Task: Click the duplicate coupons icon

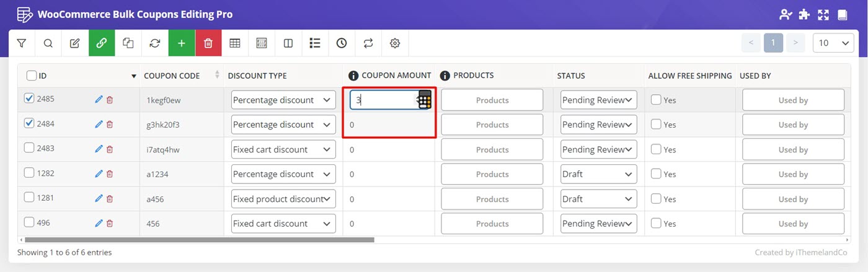Action: [128, 43]
